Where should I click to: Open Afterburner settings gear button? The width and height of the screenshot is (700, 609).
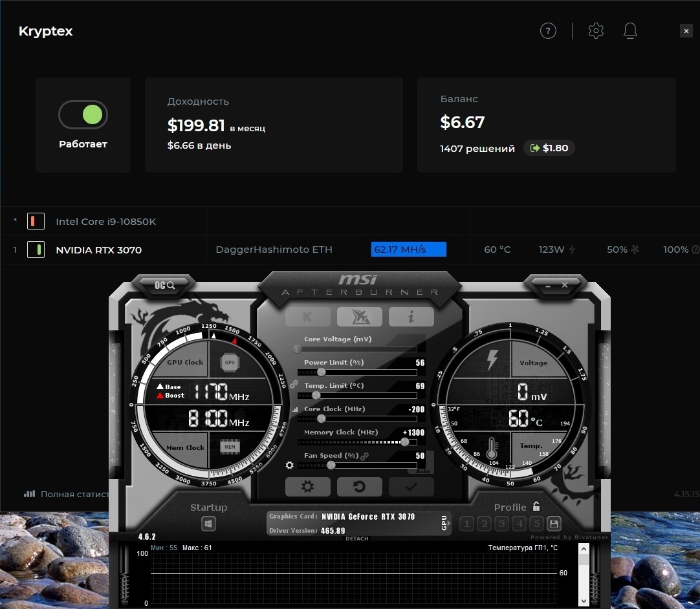[x=307, y=486]
